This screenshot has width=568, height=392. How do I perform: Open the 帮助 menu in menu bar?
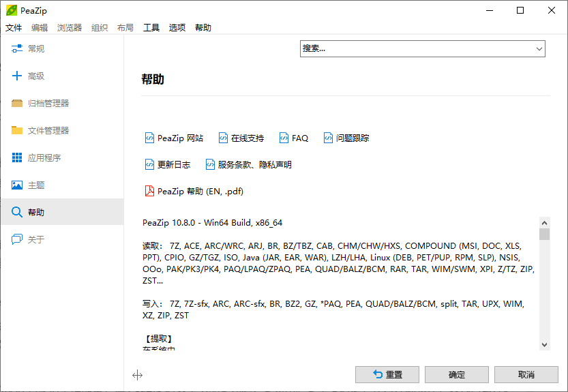[x=203, y=27]
